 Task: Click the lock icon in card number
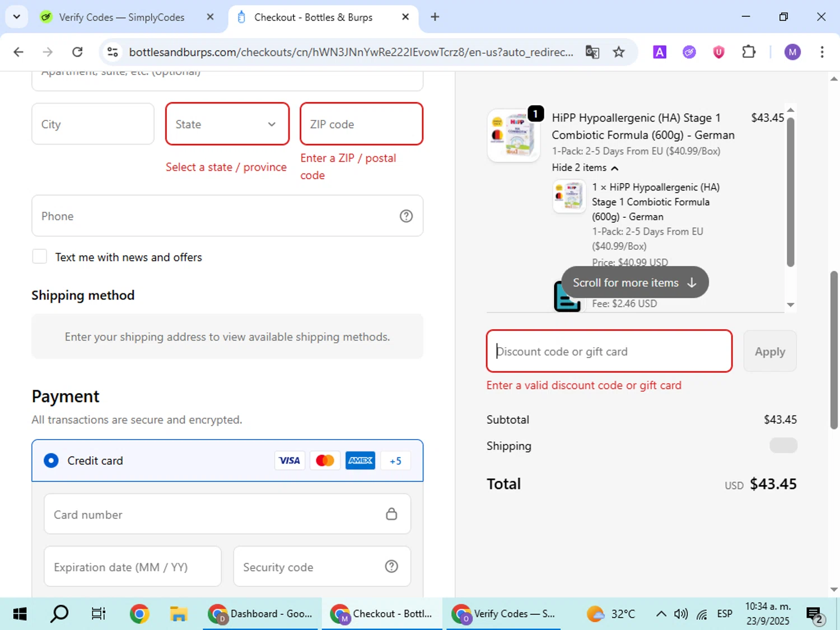click(391, 514)
